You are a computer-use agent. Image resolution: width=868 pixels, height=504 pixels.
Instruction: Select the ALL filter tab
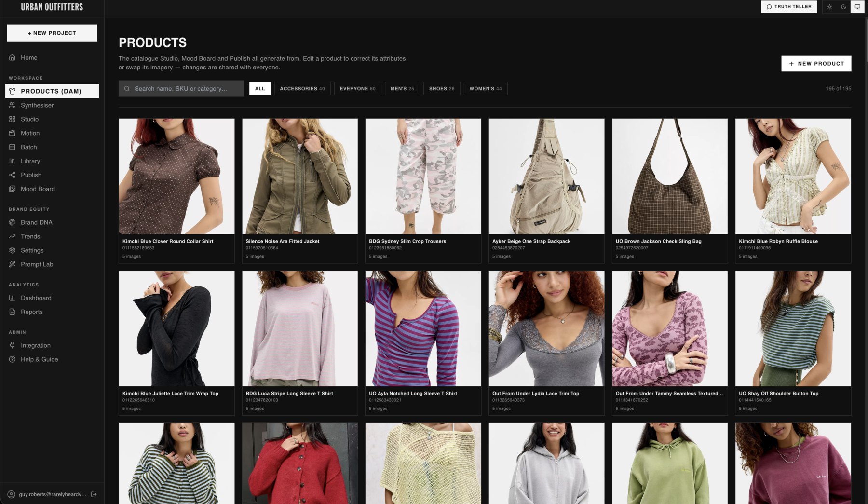pyautogui.click(x=260, y=89)
